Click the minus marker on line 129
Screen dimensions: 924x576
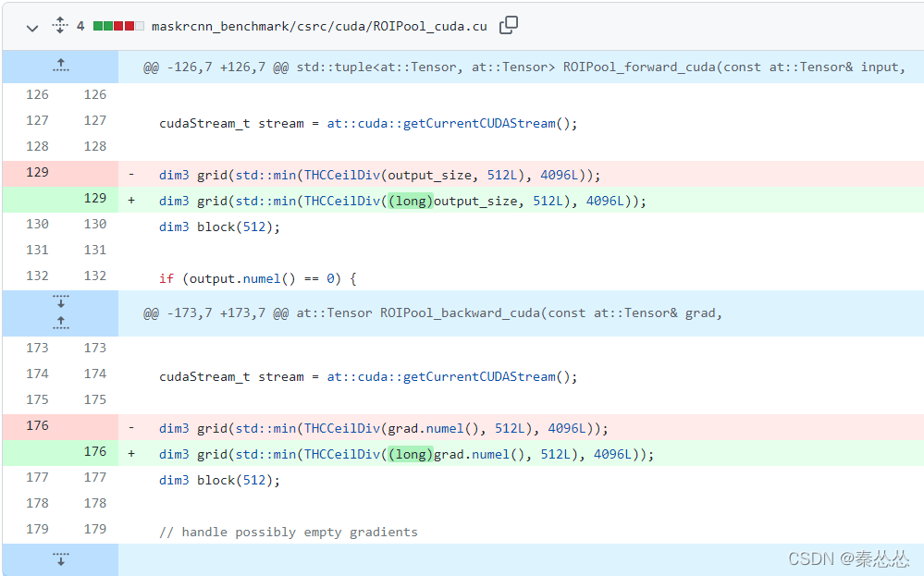[131, 175]
